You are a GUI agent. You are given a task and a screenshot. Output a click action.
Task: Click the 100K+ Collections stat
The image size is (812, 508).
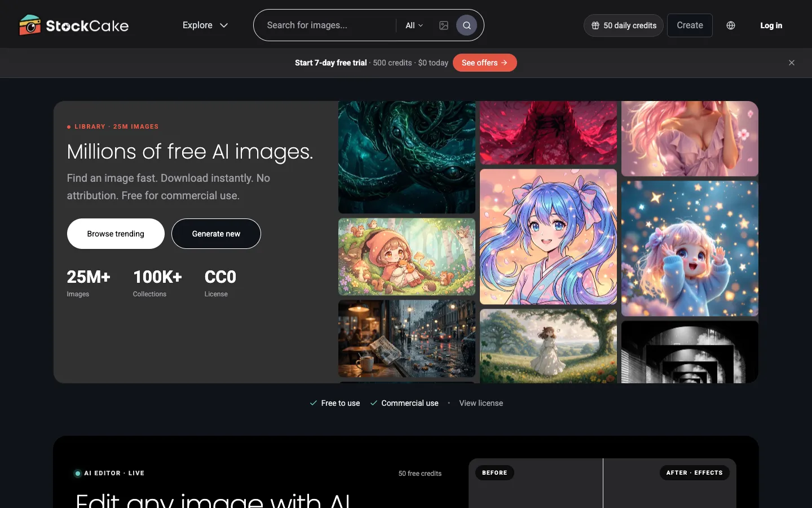tap(157, 283)
